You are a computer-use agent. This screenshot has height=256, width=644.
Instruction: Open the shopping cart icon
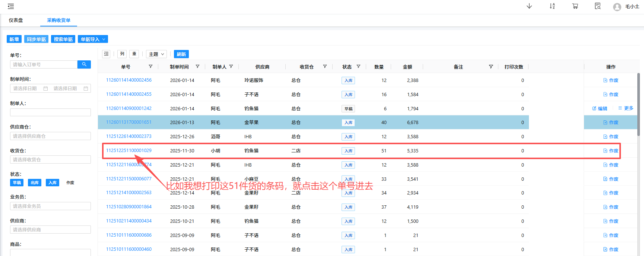point(575,6)
